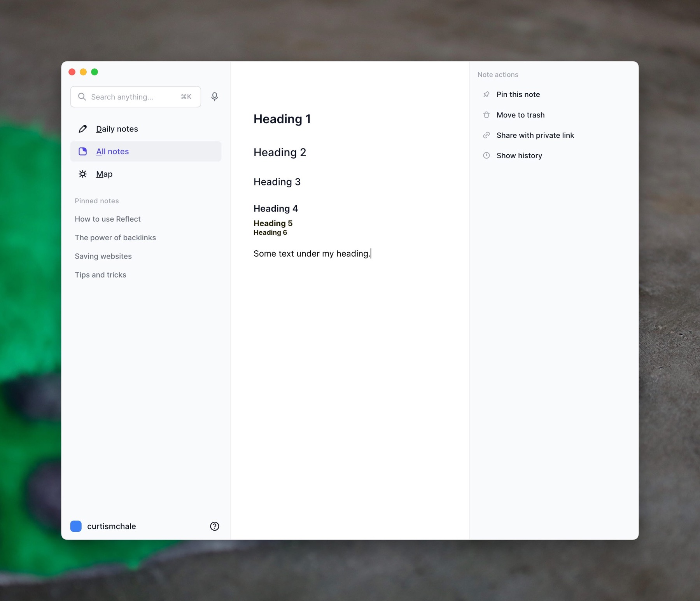
Task: Click the Map graph icon
Action: pos(82,174)
